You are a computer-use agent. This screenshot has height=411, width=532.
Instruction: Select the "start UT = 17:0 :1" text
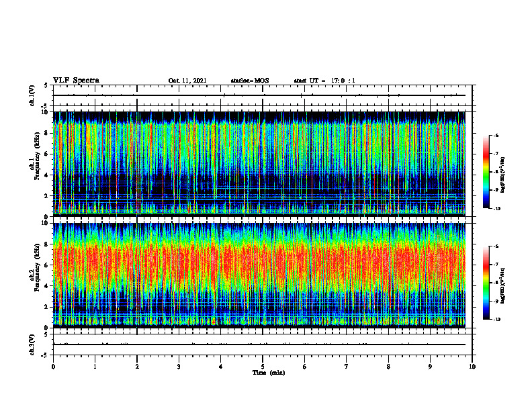(x=324, y=81)
